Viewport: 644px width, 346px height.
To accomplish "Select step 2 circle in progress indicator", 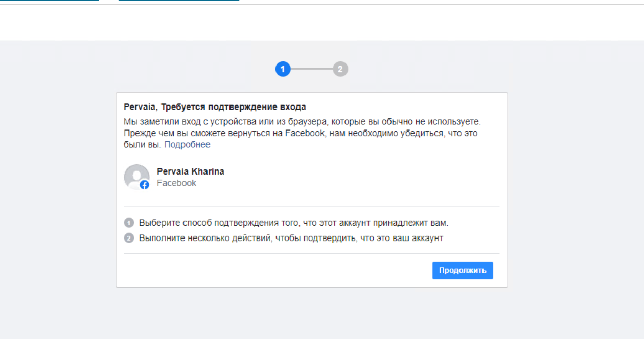I will 340,69.
